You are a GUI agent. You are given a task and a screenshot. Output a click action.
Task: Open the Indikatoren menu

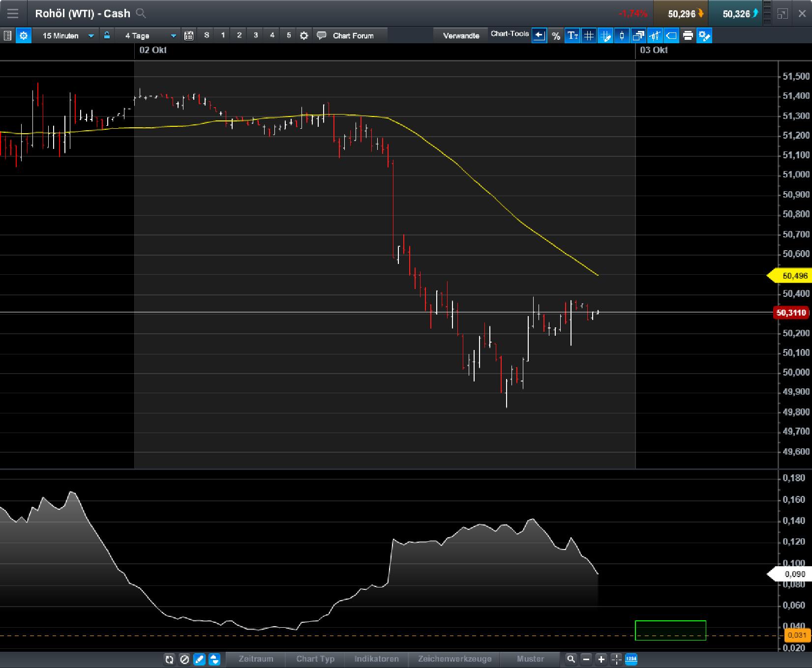(x=377, y=660)
